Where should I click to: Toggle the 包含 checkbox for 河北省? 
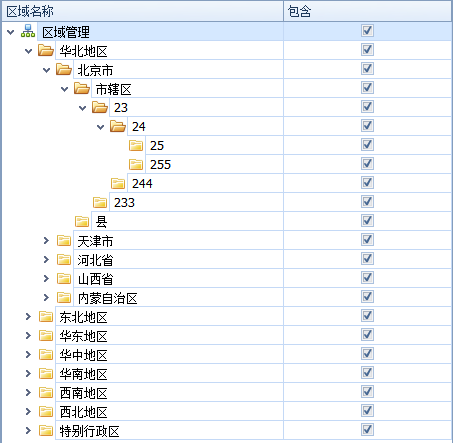click(x=367, y=259)
